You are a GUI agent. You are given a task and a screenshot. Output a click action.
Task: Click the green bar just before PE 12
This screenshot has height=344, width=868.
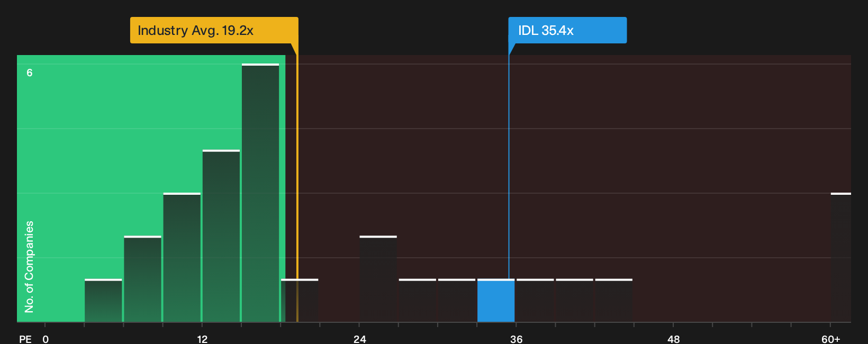182,257
